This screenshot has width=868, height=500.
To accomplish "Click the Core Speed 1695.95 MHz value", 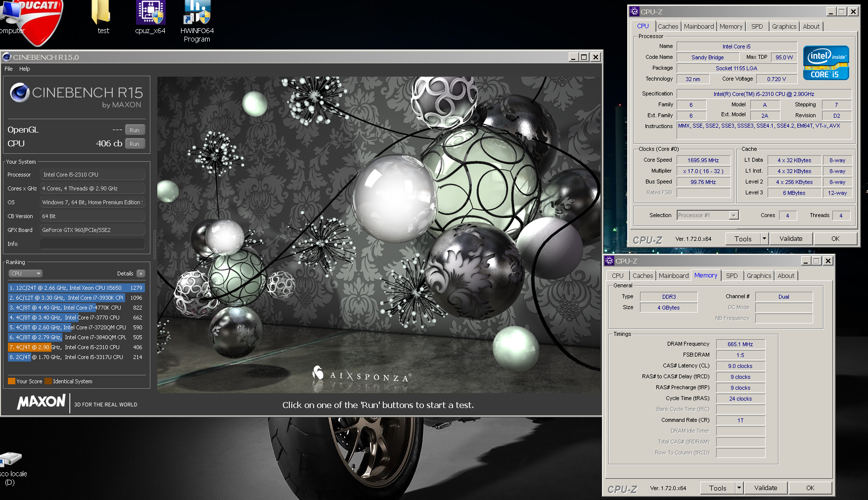I will pyautogui.click(x=703, y=160).
